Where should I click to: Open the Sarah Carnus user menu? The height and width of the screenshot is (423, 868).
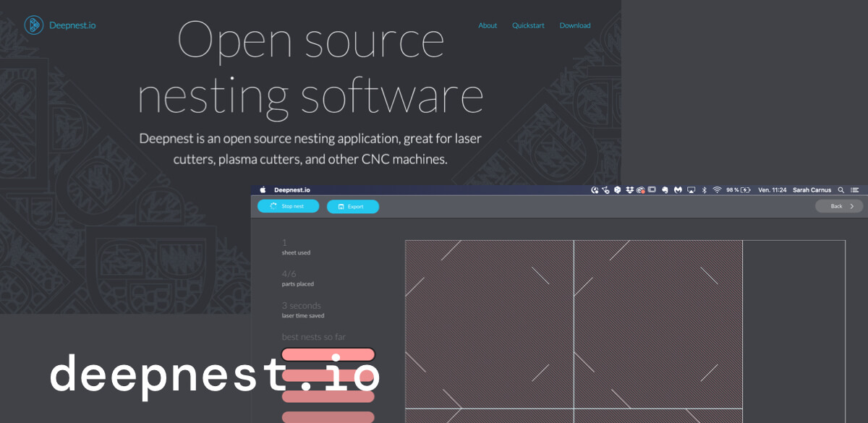812,190
